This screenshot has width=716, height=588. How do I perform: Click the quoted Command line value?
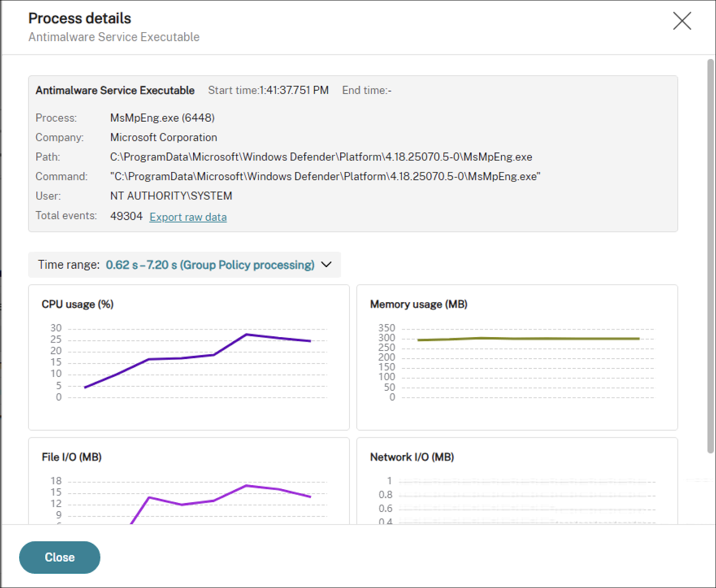pos(325,177)
